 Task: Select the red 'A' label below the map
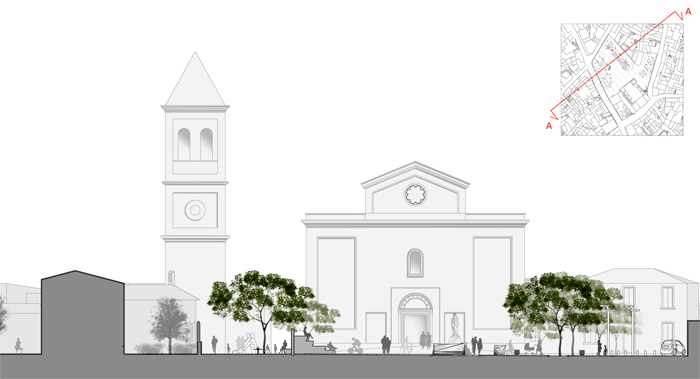(549, 126)
